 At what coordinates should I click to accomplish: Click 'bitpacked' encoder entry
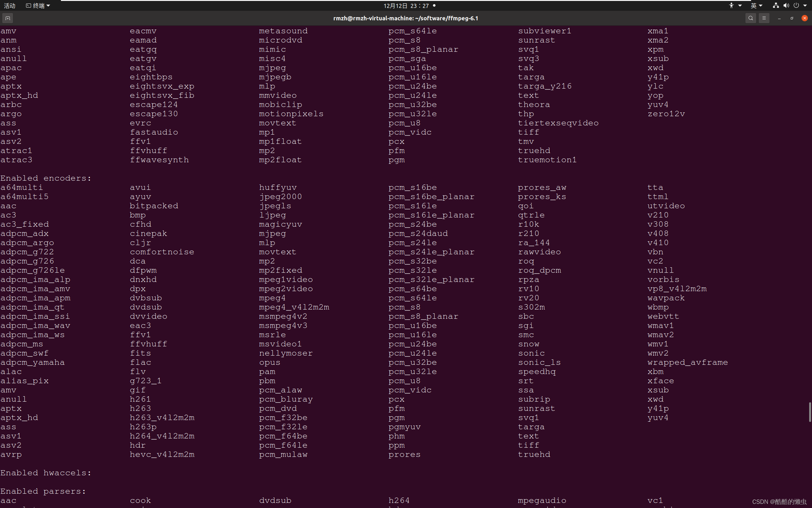[154, 206]
